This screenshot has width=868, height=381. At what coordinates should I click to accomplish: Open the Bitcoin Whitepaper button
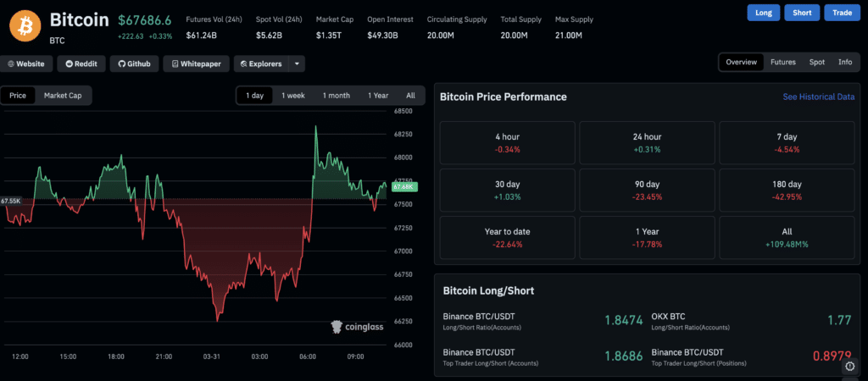tap(196, 63)
